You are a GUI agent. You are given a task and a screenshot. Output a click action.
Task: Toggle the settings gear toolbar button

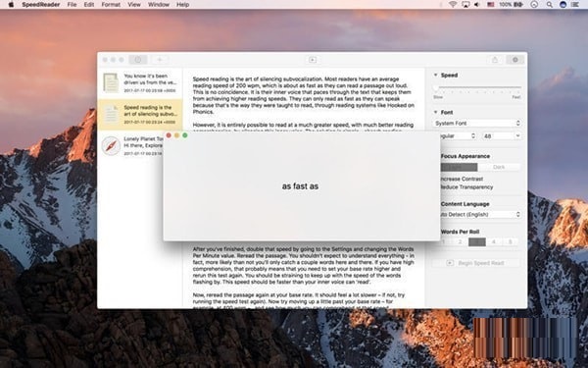click(x=515, y=60)
